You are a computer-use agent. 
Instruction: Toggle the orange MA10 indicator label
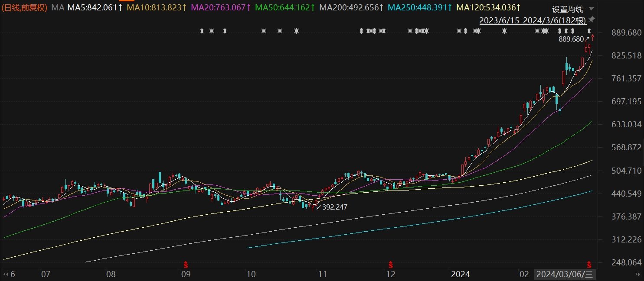click(157, 8)
